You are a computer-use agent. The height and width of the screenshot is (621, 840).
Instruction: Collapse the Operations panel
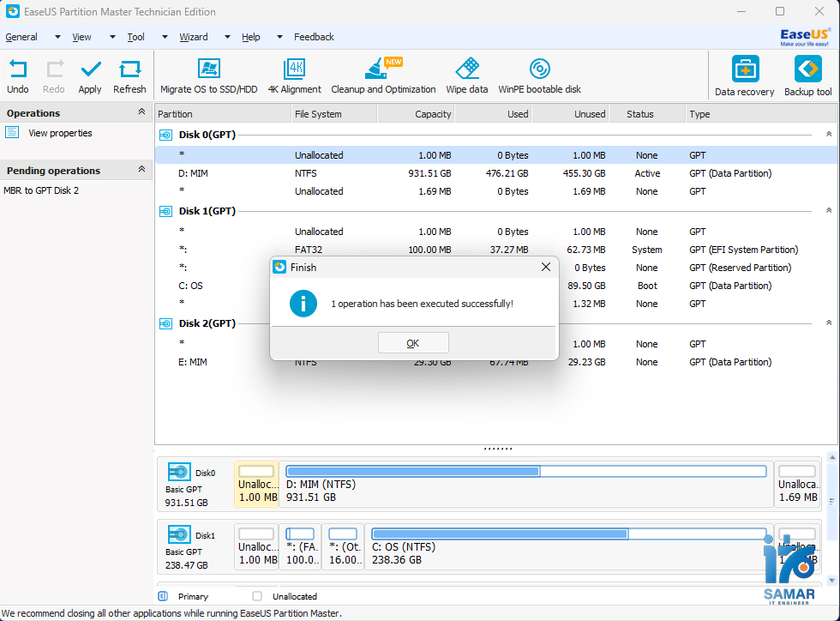tap(142, 112)
